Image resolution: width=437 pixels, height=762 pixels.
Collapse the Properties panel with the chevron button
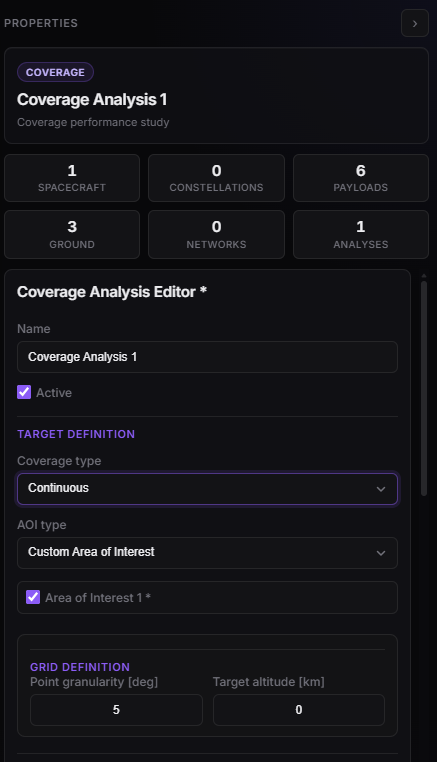coord(415,23)
